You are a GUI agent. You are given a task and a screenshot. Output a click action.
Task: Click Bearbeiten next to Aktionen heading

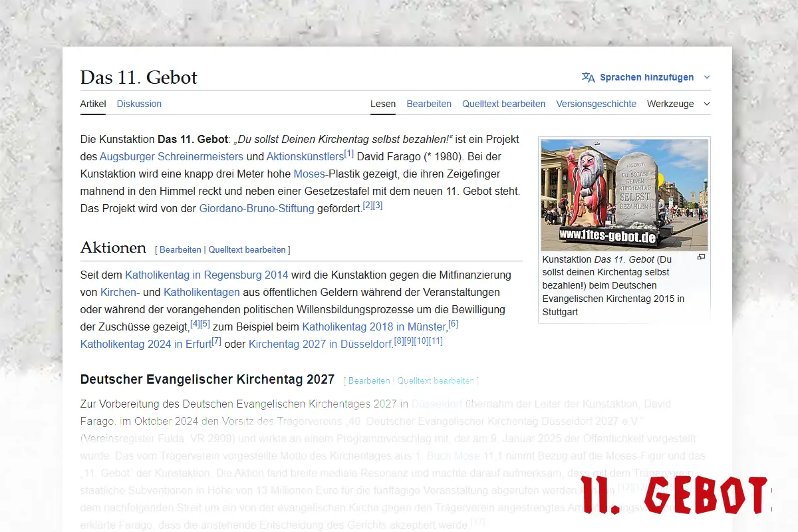180,250
